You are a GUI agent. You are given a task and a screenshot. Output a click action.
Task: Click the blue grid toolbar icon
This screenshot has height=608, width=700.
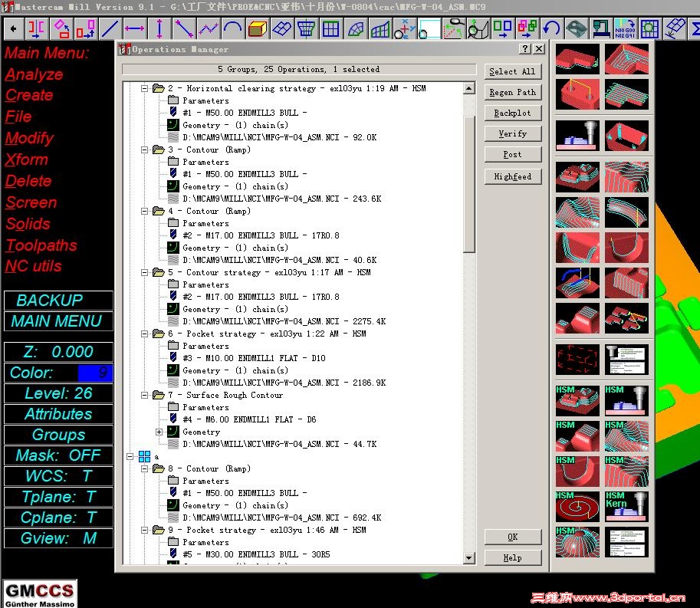pos(330,29)
